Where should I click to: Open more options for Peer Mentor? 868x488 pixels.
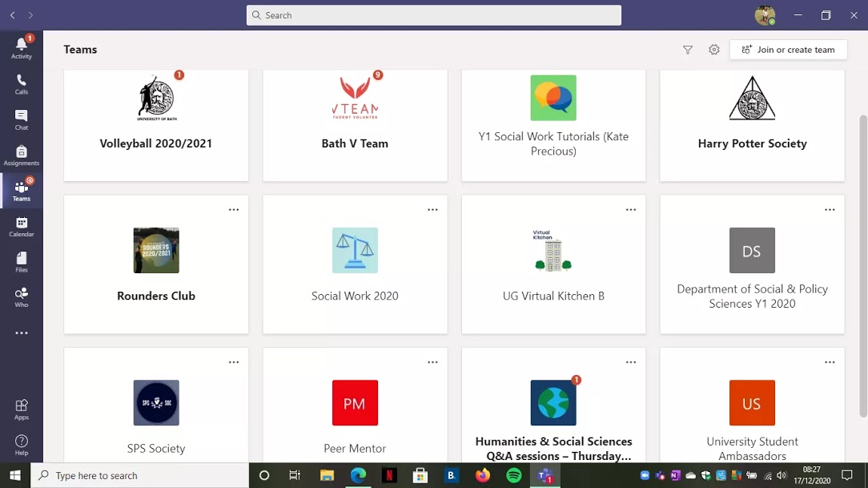point(432,362)
